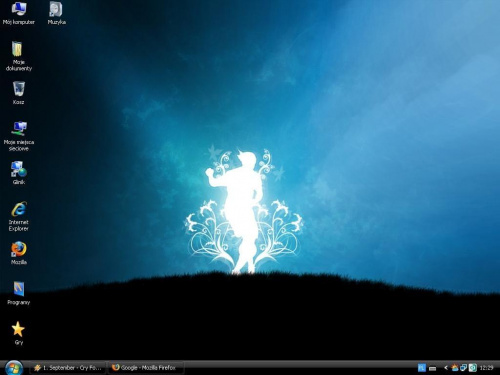Click the keyboard icon next to language bar
The height and width of the screenshot is (375, 500).
[433, 368]
